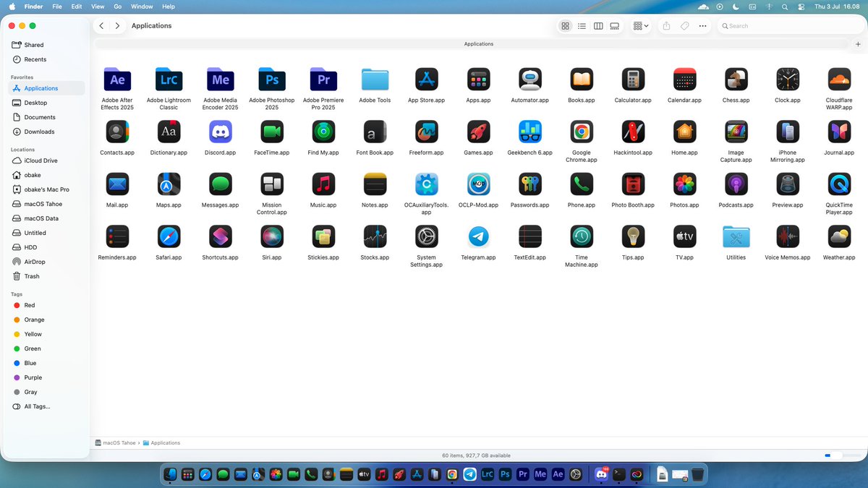This screenshot has height=488, width=868.
Task: Click macOS Tahoe in the path bar
Action: (x=116, y=442)
